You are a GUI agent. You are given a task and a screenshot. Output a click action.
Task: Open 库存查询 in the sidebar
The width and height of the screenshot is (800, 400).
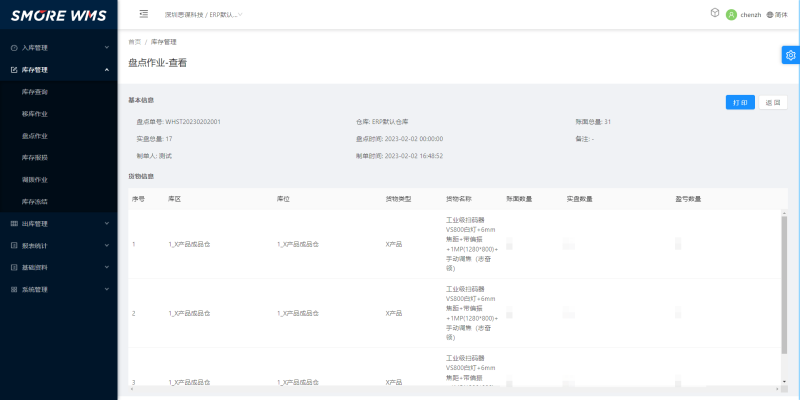[35, 91]
